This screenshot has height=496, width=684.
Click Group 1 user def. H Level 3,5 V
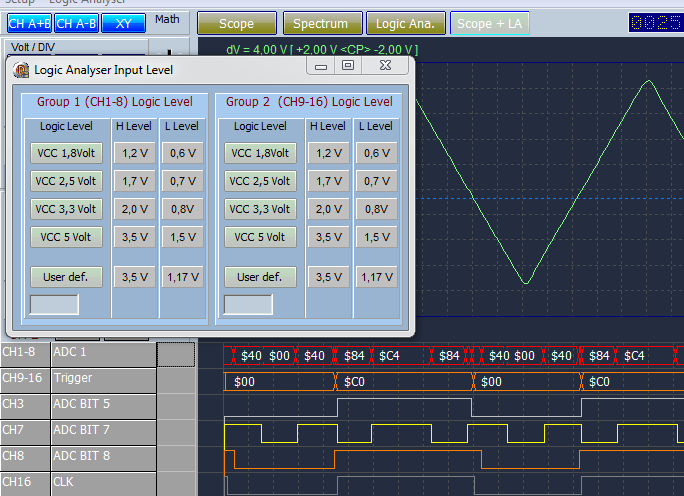coord(135,277)
